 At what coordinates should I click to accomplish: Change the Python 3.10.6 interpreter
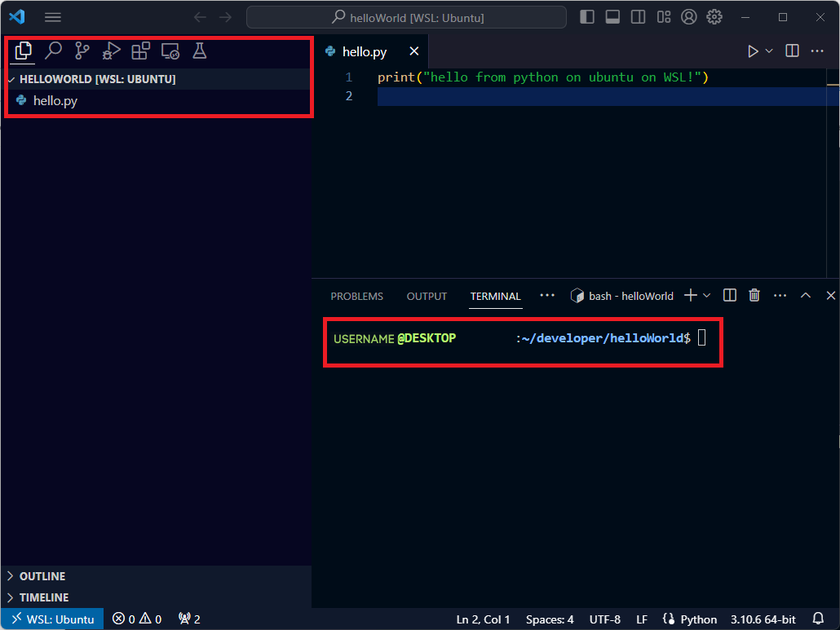pos(763,619)
